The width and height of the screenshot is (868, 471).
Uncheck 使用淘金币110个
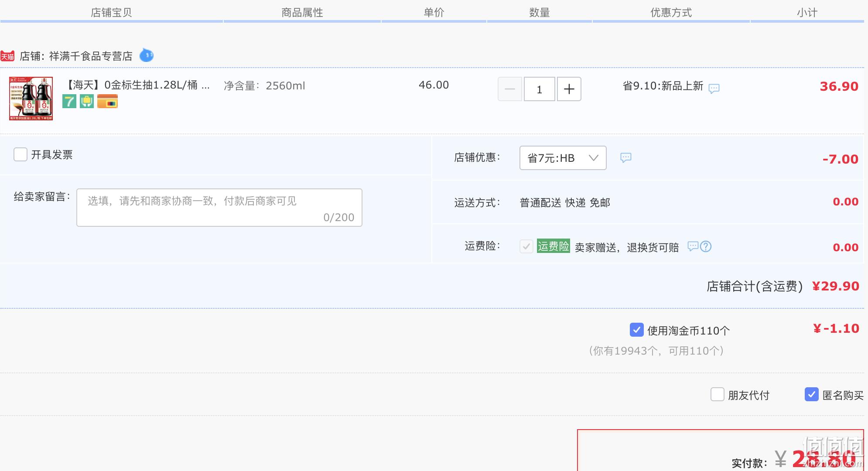pos(637,330)
